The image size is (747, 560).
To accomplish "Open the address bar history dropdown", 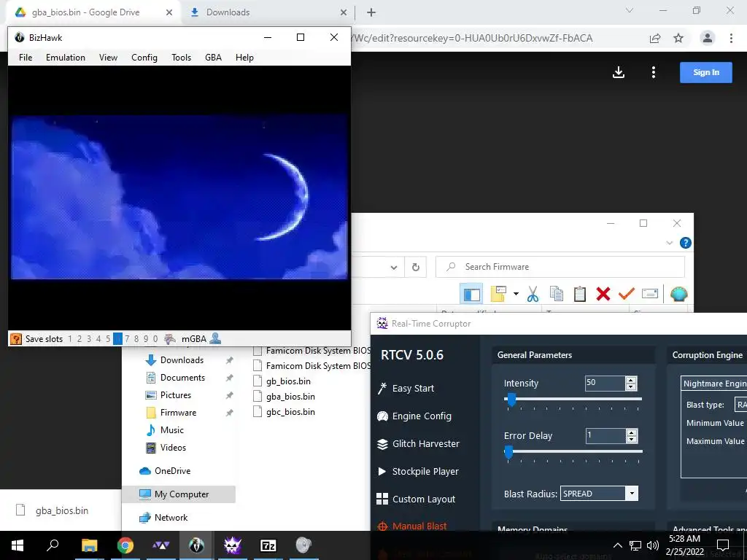I will coord(393,267).
